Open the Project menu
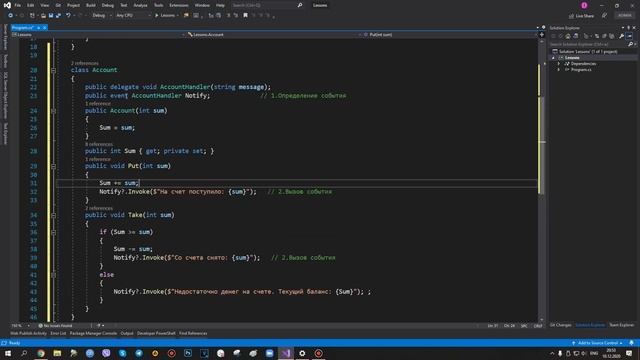 (x=73, y=5)
